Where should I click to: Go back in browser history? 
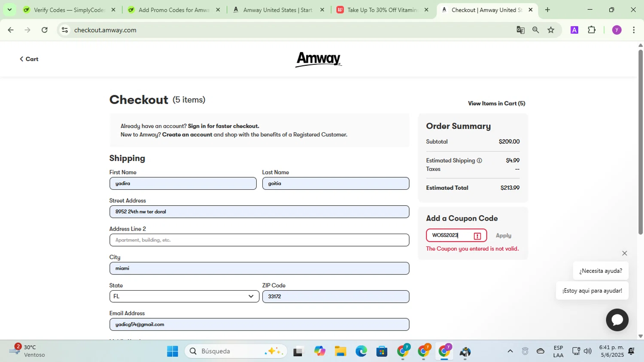pos(11,30)
